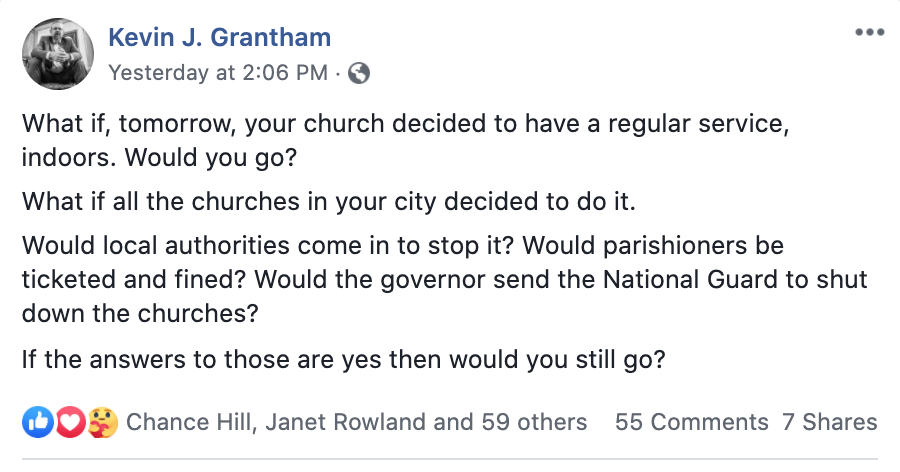The width and height of the screenshot is (900, 472).
Task: Click the Care hug emoji reaction icon
Action: 101,422
